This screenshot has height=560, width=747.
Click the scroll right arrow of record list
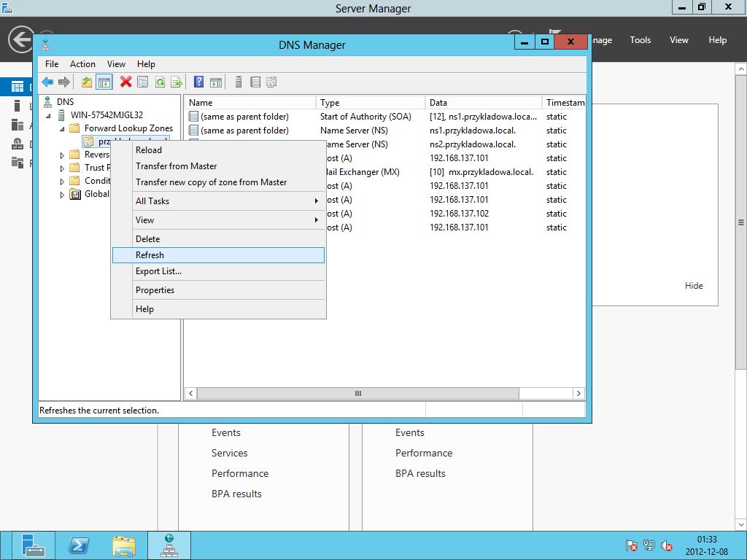point(578,393)
